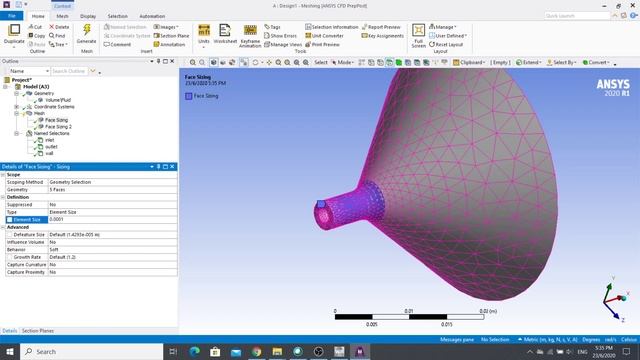
Task: Click the Tags tool
Action: pyautogui.click(x=272, y=27)
